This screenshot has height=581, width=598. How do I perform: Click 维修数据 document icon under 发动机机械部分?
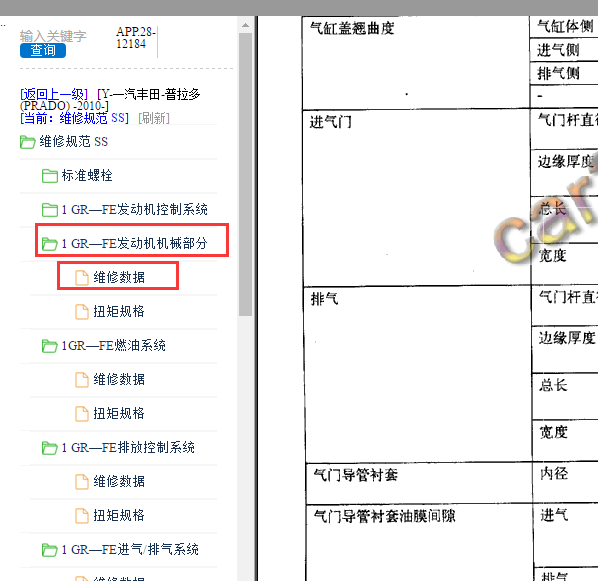coord(82,278)
